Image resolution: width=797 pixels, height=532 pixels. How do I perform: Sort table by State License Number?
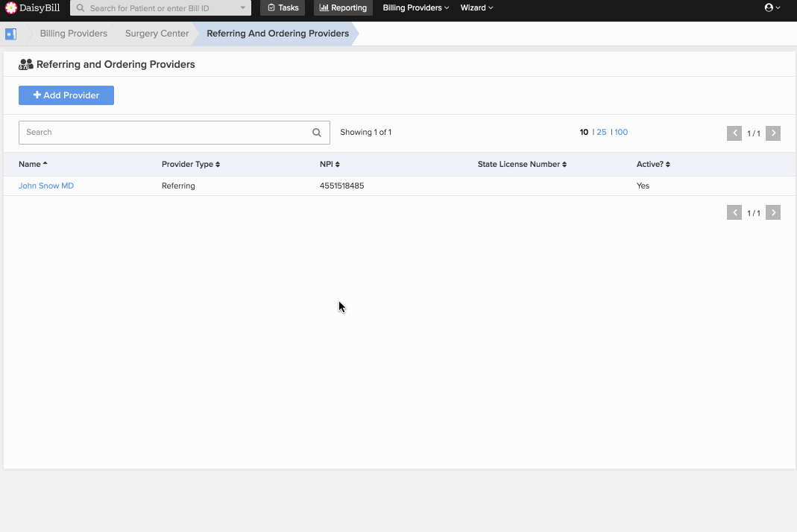coord(522,164)
